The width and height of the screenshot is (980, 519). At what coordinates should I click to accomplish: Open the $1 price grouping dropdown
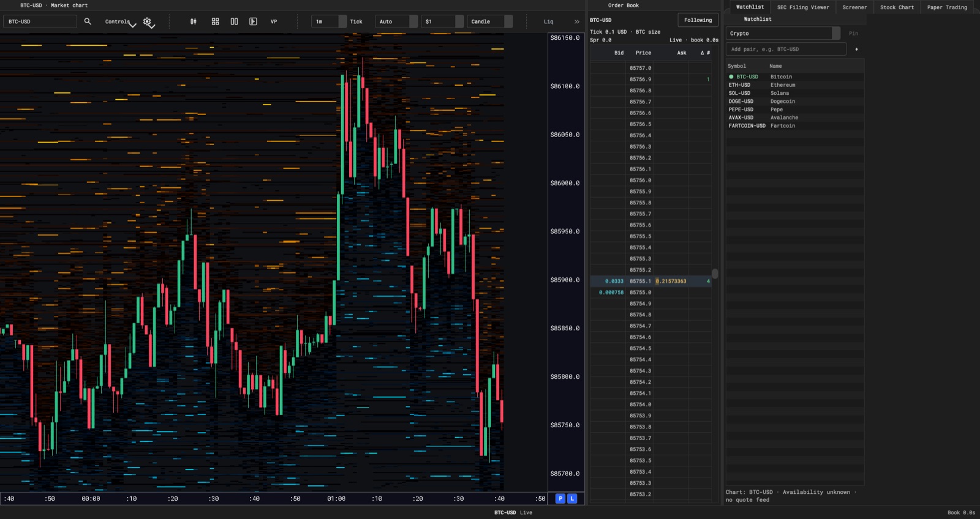tap(442, 21)
